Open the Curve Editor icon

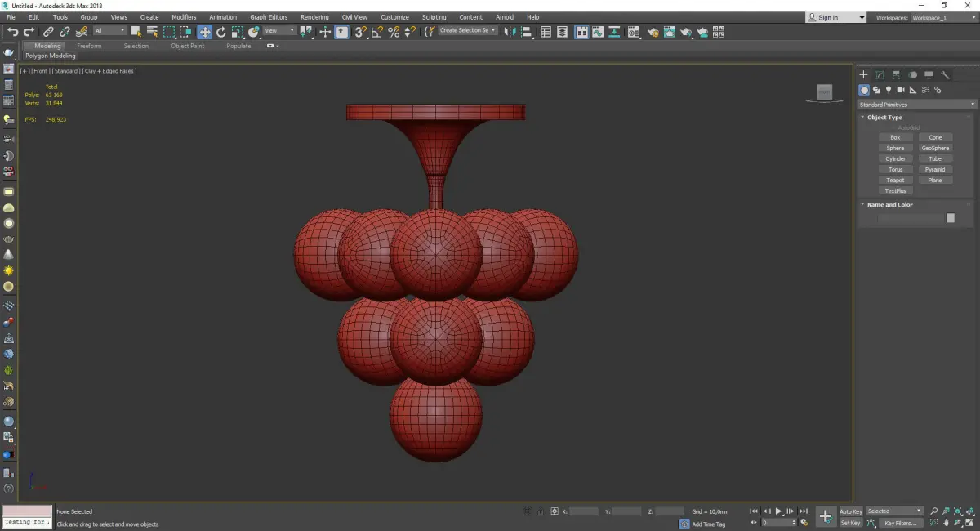click(598, 32)
